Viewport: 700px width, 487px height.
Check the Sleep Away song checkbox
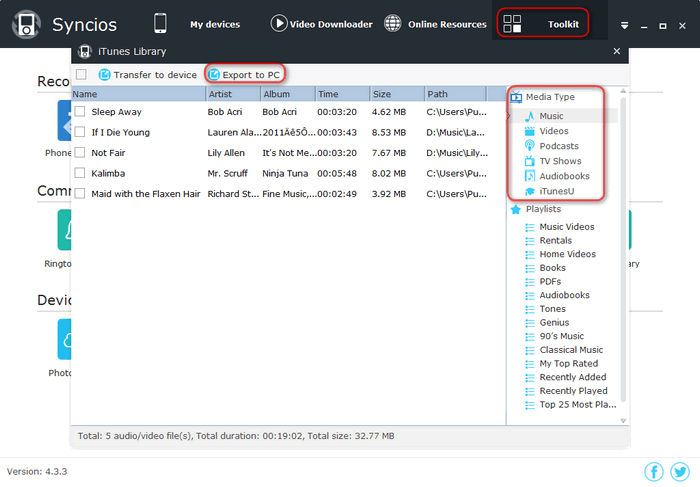pos(80,111)
